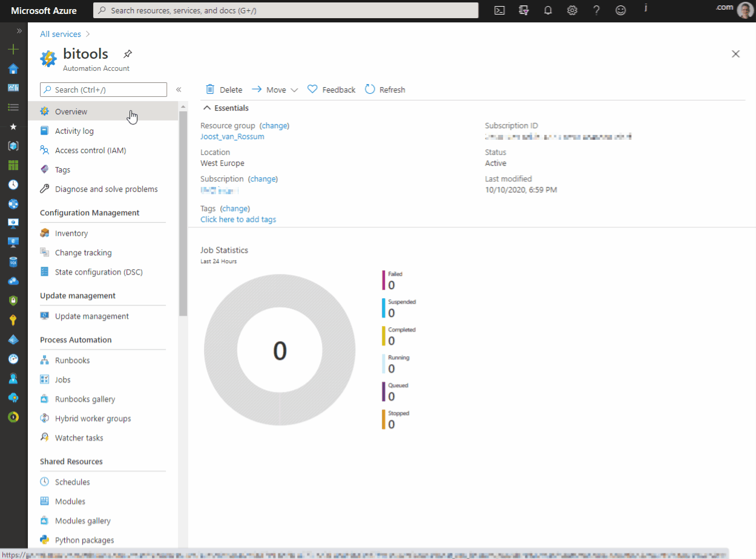Open the portal settings gear

click(572, 10)
